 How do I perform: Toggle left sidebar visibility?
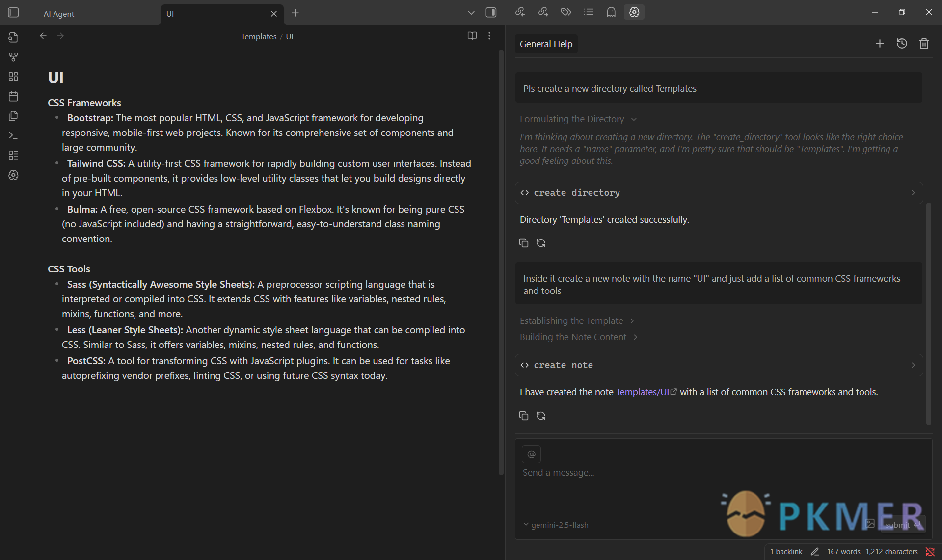click(x=13, y=13)
